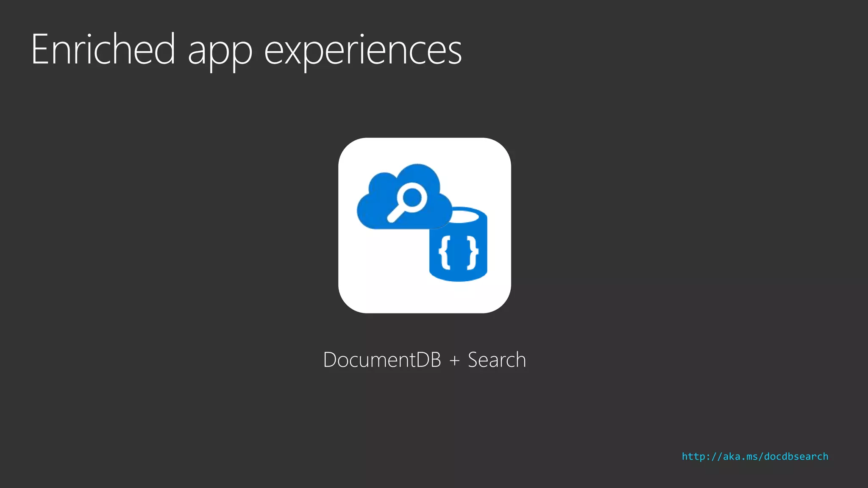Click the "http://" prefix of the link
The image size is (868, 488).
(701, 457)
